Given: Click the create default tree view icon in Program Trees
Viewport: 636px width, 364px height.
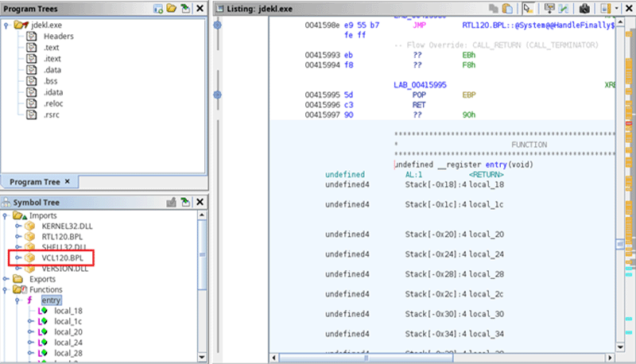Looking at the screenshot, I should coord(158,9).
